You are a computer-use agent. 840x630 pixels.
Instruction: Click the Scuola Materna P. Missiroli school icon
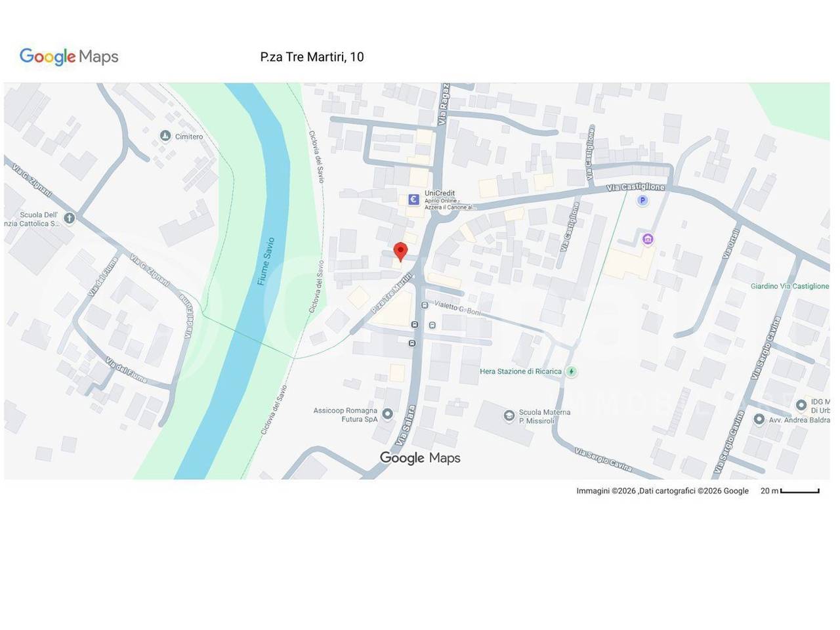pos(509,416)
